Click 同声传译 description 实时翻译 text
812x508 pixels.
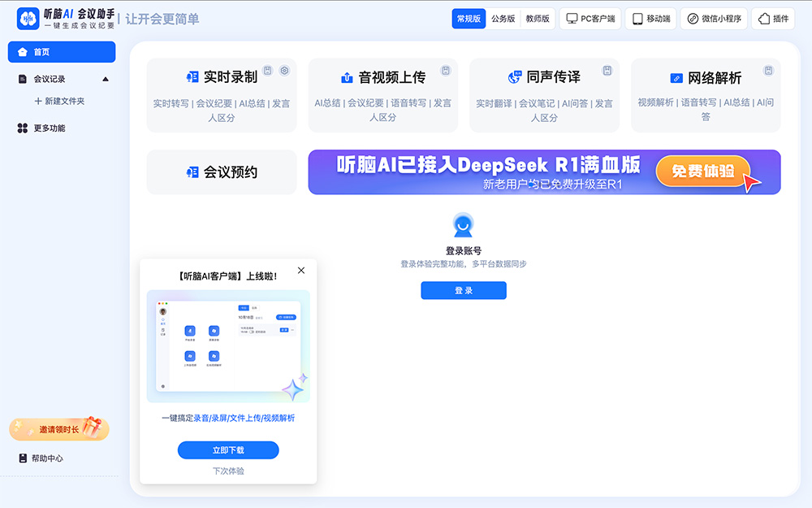pyautogui.click(x=494, y=104)
